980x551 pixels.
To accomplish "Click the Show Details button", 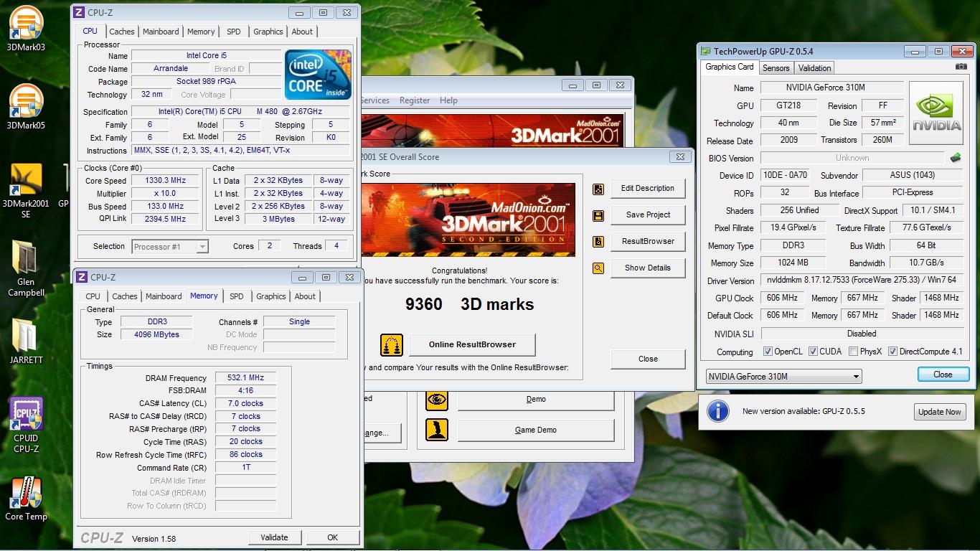I will tap(648, 268).
